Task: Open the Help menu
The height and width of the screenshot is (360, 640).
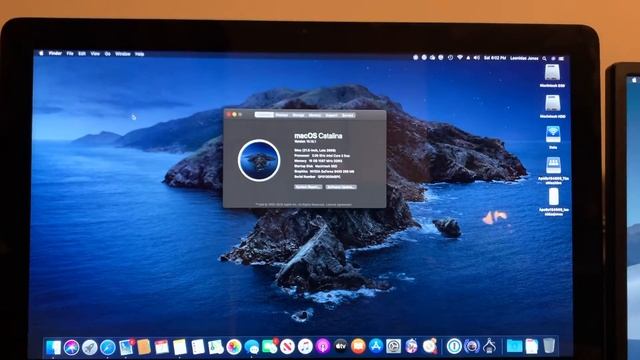Action: tap(140, 54)
